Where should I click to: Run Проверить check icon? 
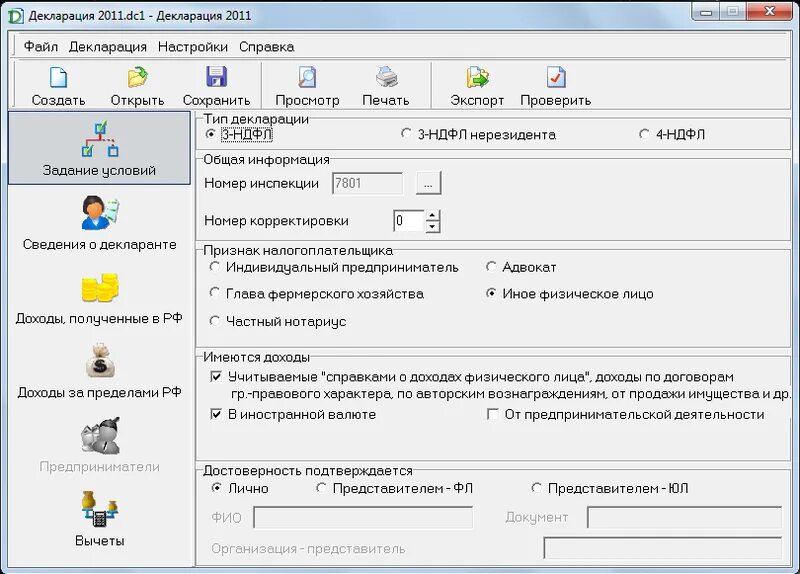(x=556, y=78)
